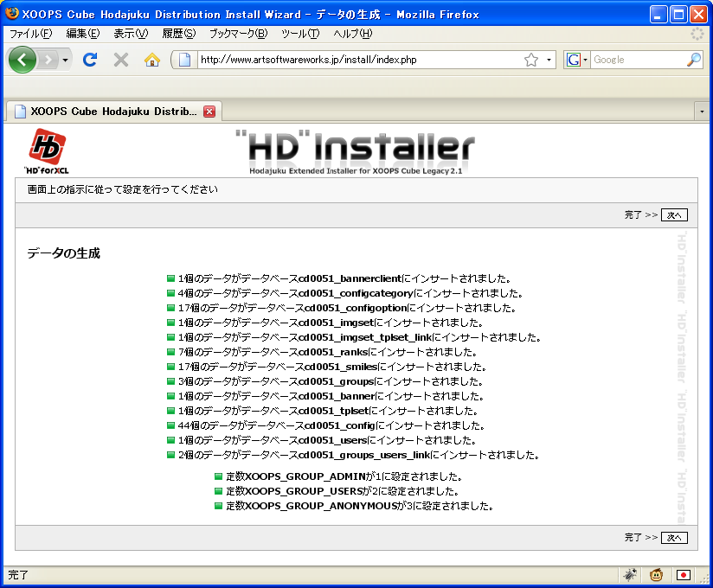Click the search magnifier icon

click(x=693, y=60)
